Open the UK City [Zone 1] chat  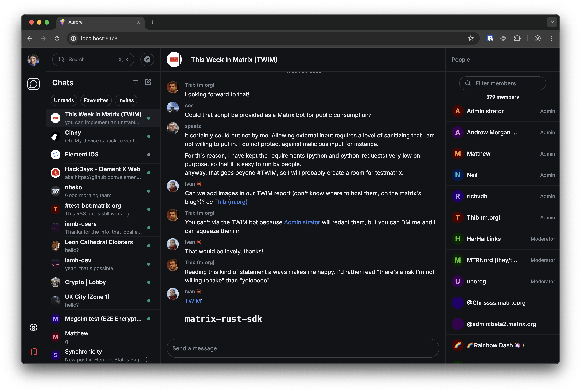(103, 301)
